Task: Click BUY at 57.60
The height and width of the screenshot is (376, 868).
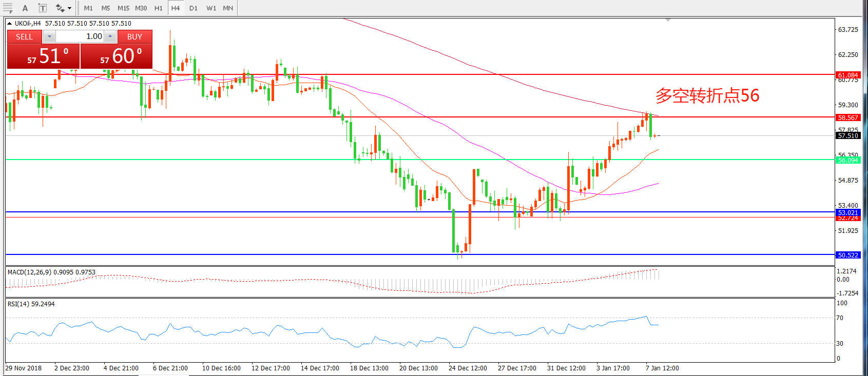Action: 117,56
